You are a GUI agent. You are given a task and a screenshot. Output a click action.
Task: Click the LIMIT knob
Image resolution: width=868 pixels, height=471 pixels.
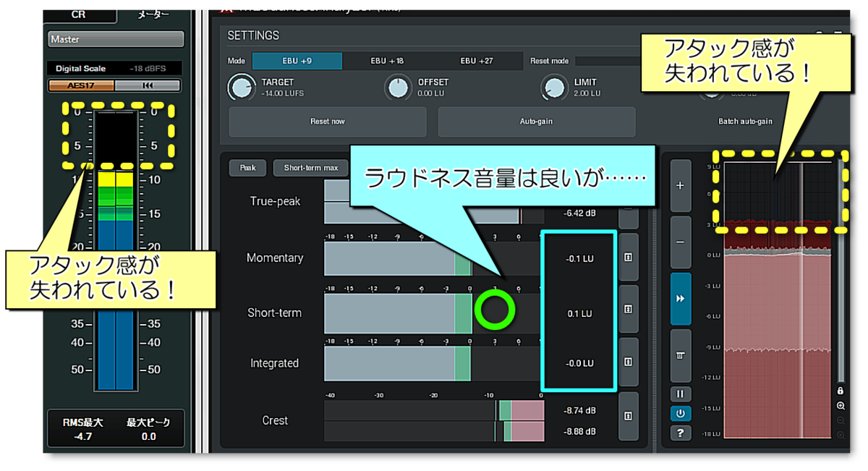[x=554, y=88]
